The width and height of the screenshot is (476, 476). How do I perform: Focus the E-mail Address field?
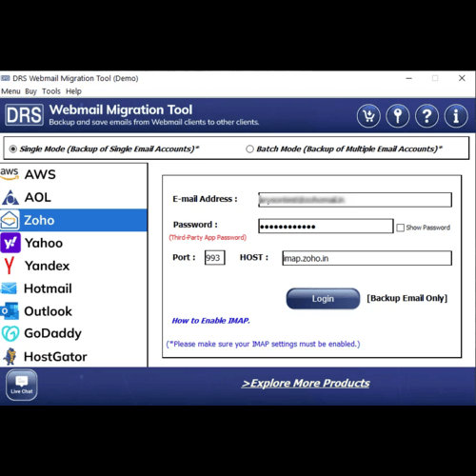click(355, 200)
